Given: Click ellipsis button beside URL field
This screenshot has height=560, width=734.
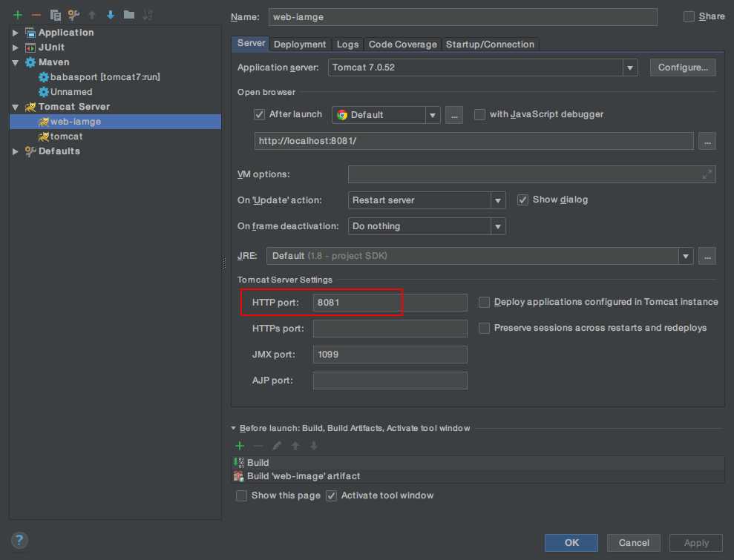Looking at the screenshot, I should pos(707,141).
